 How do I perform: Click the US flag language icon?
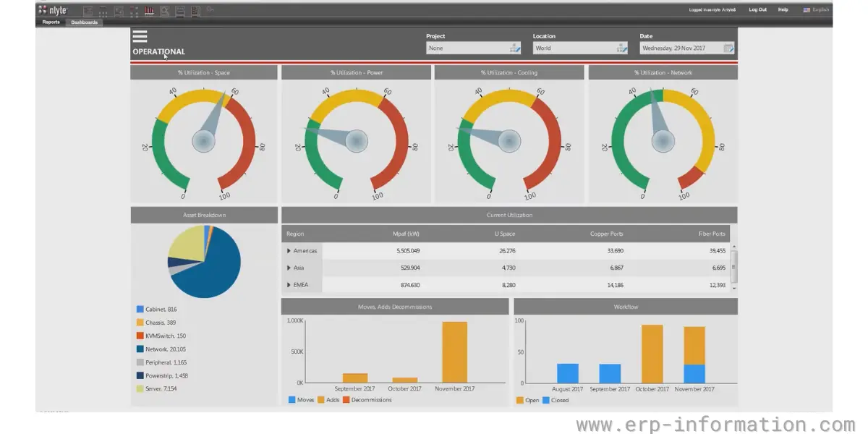[x=807, y=10]
